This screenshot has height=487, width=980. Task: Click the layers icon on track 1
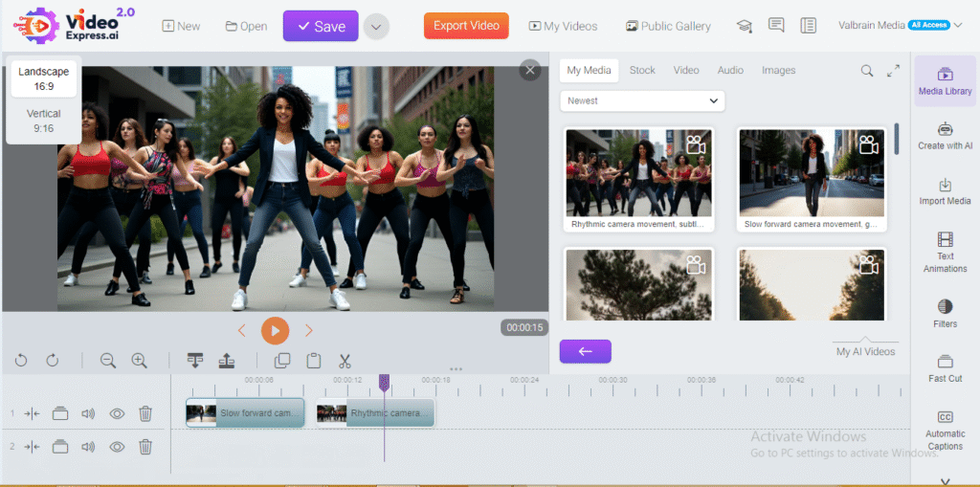(x=60, y=413)
